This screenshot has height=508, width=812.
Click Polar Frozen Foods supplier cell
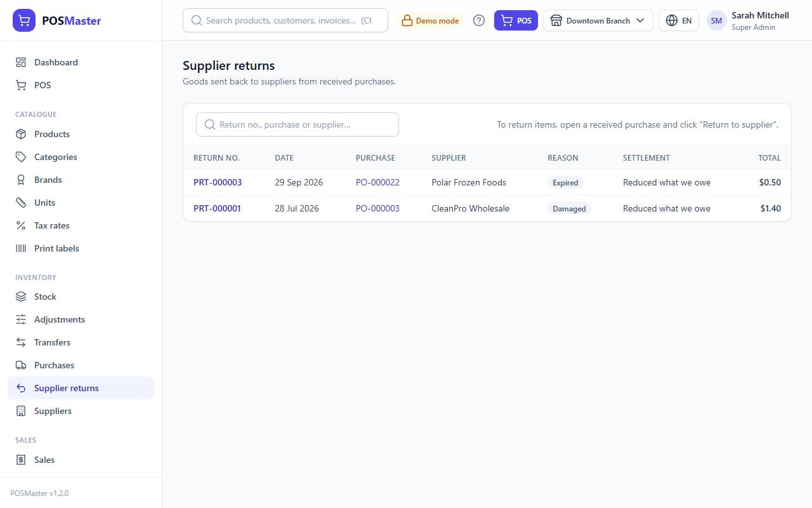click(469, 182)
